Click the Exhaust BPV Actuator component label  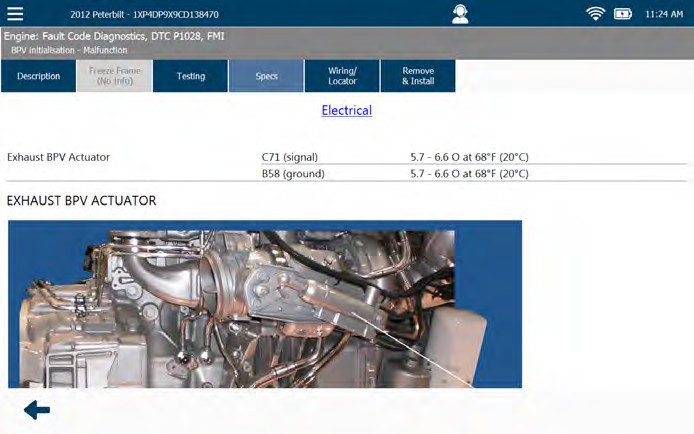58,157
